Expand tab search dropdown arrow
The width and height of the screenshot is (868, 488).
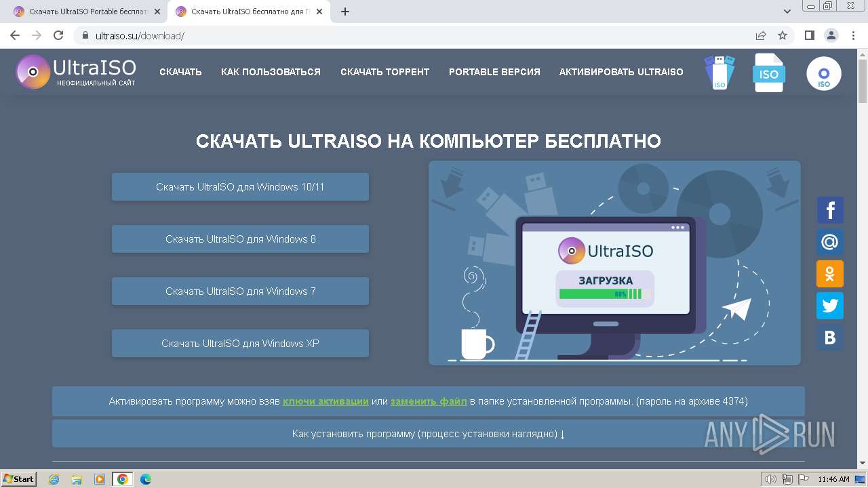787,12
